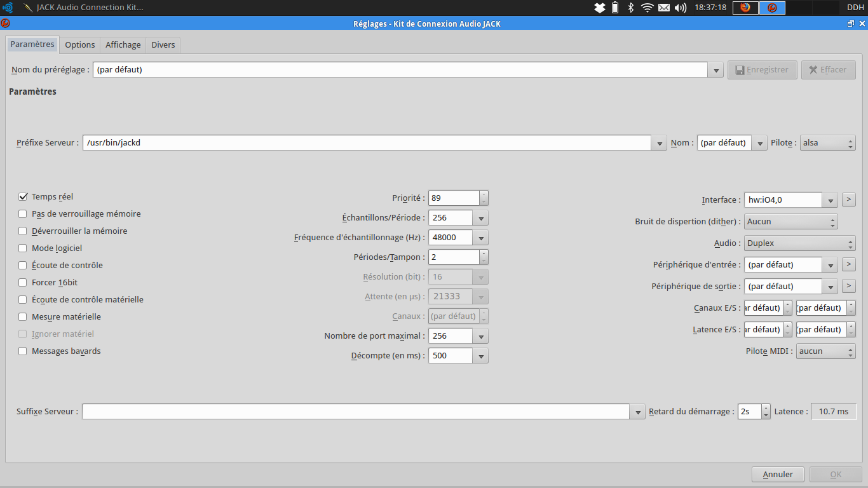Click the Latence E/S input latency spin box
The height and width of the screenshot is (488, 868).
tap(768, 330)
